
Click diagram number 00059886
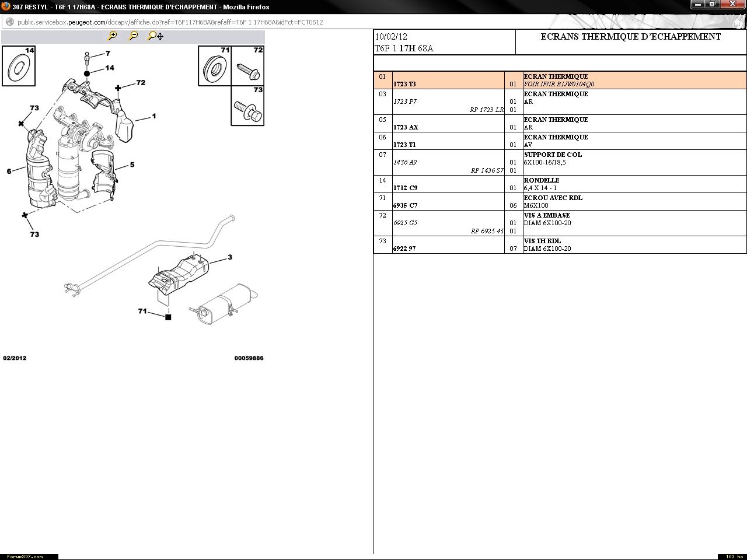pyautogui.click(x=249, y=358)
